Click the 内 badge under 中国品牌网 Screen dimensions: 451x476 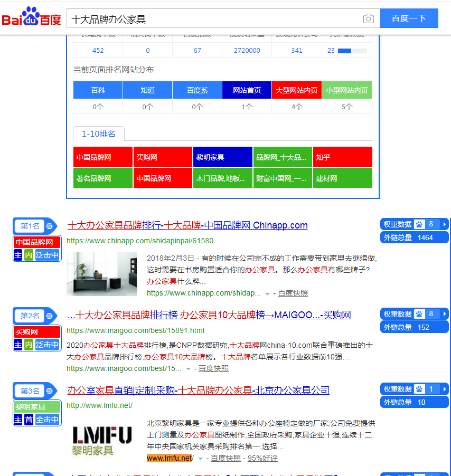[x=29, y=255]
